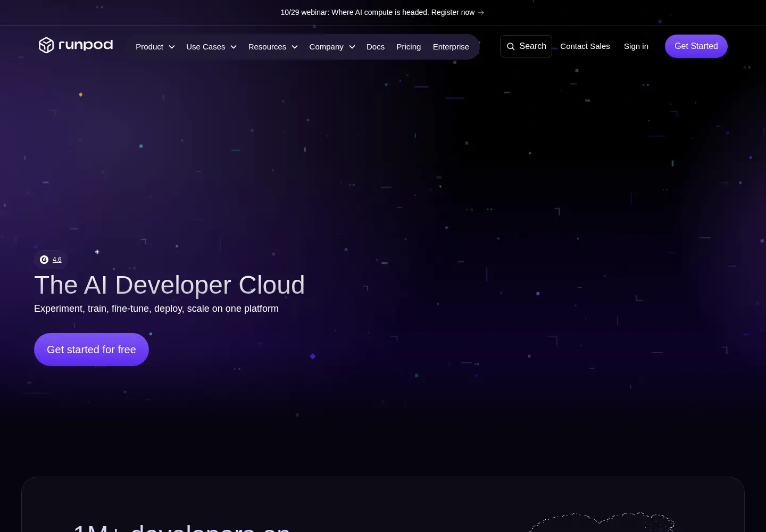Expand the Product dropdown chevron

tap(172, 47)
